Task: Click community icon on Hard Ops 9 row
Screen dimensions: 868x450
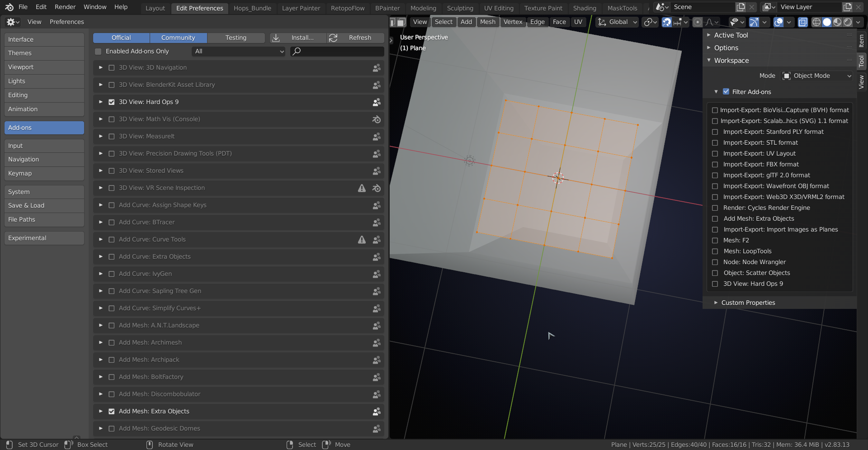Action: pyautogui.click(x=376, y=102)
